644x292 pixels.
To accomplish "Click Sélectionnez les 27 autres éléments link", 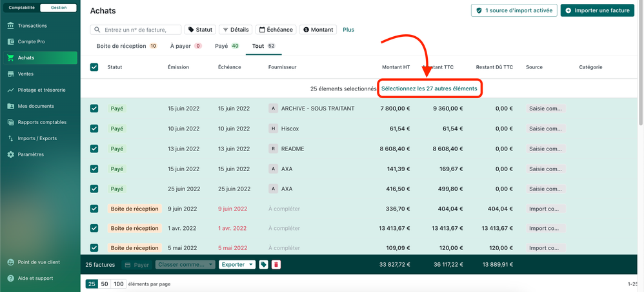I will 429,88.
